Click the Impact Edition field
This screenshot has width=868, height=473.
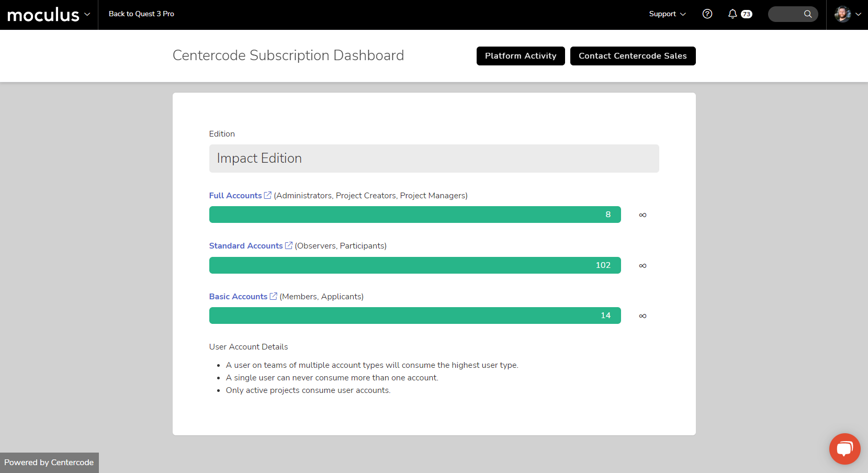(434, 159)
